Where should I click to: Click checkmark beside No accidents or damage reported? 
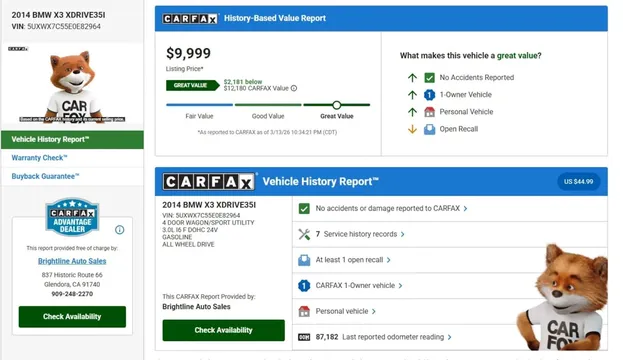click(x=304, y=208)
